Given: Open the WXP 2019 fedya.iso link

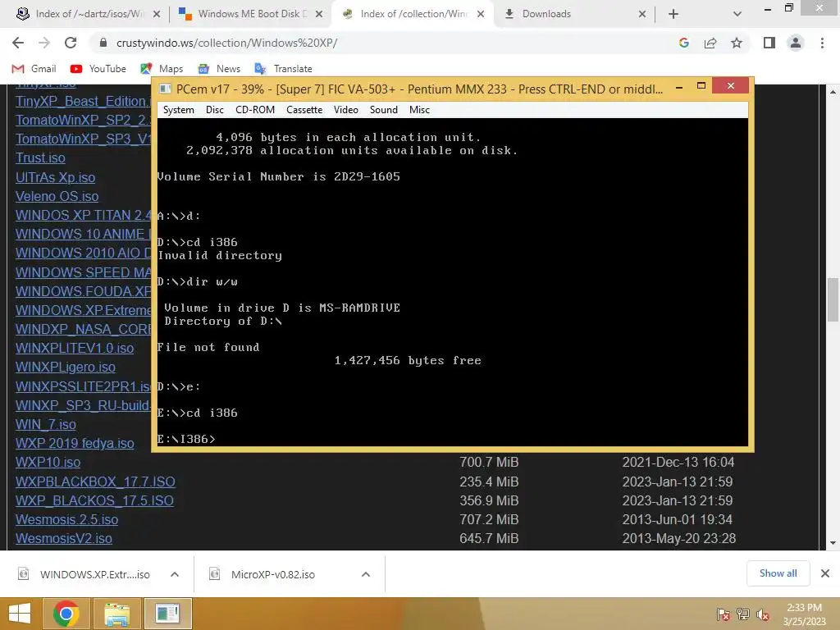Looking at the screenshot, I should click(75, 443).
